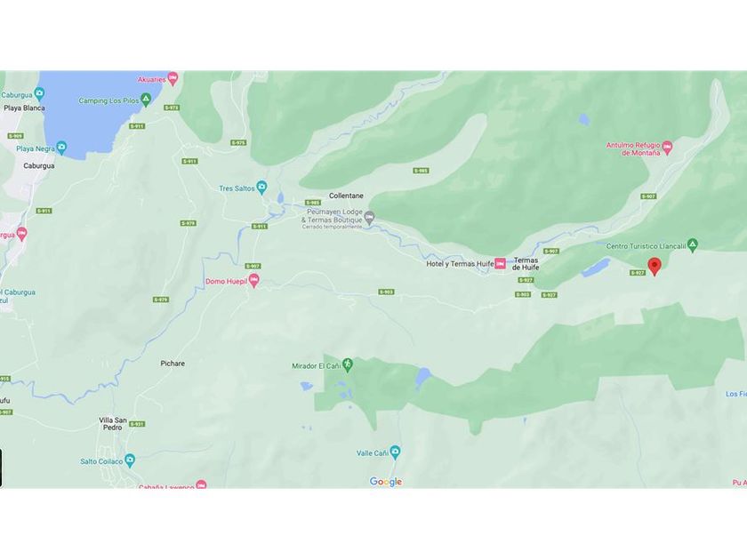This screenshot has width=747, height=560.
Task: Select the Pichare place label
Action: pos(173,364)
